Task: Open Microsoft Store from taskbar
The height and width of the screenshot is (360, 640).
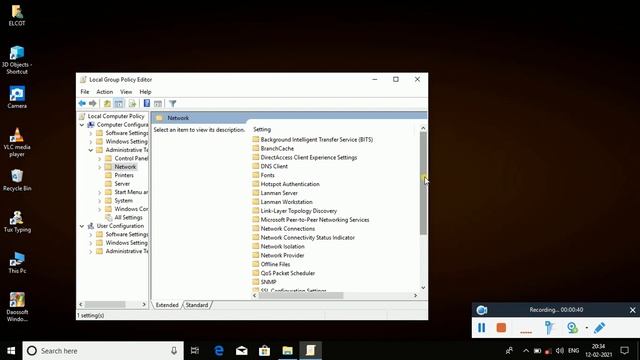Action: click(264, 351)
